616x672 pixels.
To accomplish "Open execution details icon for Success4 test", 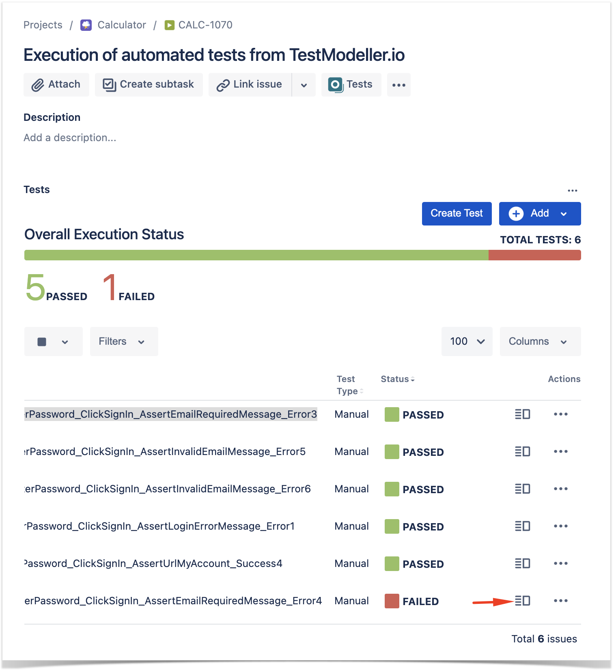I will pos(522,563).
